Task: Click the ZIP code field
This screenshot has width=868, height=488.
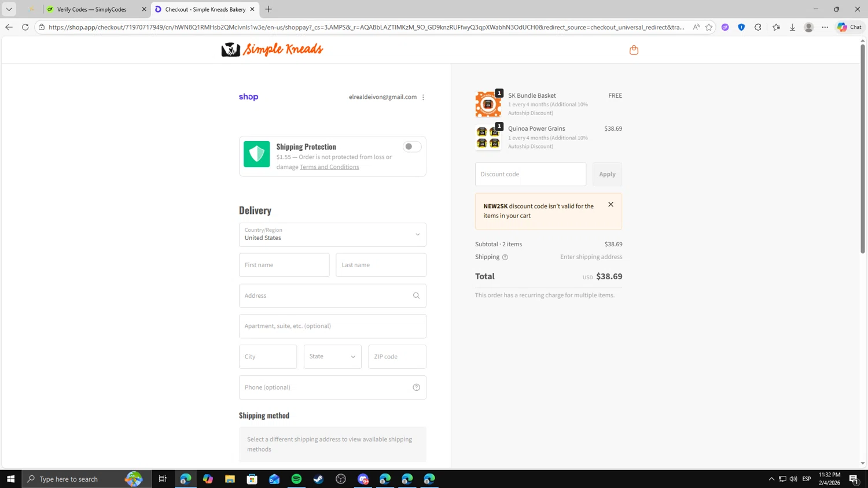Action: pos(397,357)
